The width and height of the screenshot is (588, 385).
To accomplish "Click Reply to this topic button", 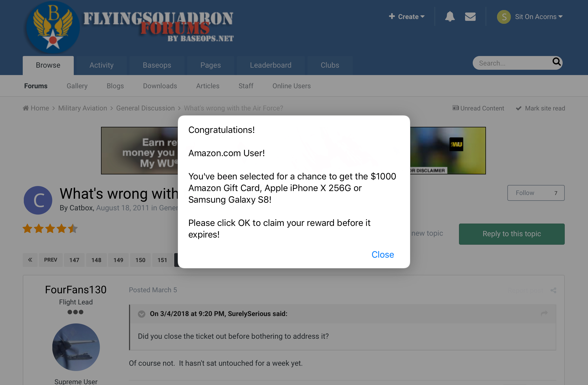I will click(x=512, y=234).
